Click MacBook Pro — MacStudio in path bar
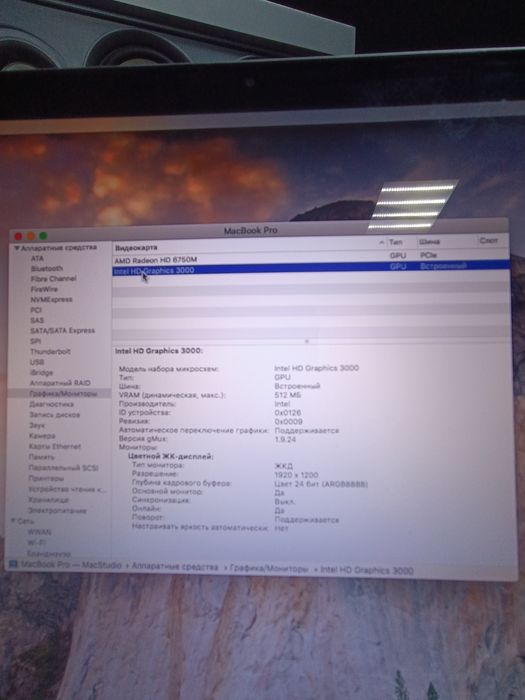This screenshot has height=700, width=525. pyautogui.click(x=71, y=565)
